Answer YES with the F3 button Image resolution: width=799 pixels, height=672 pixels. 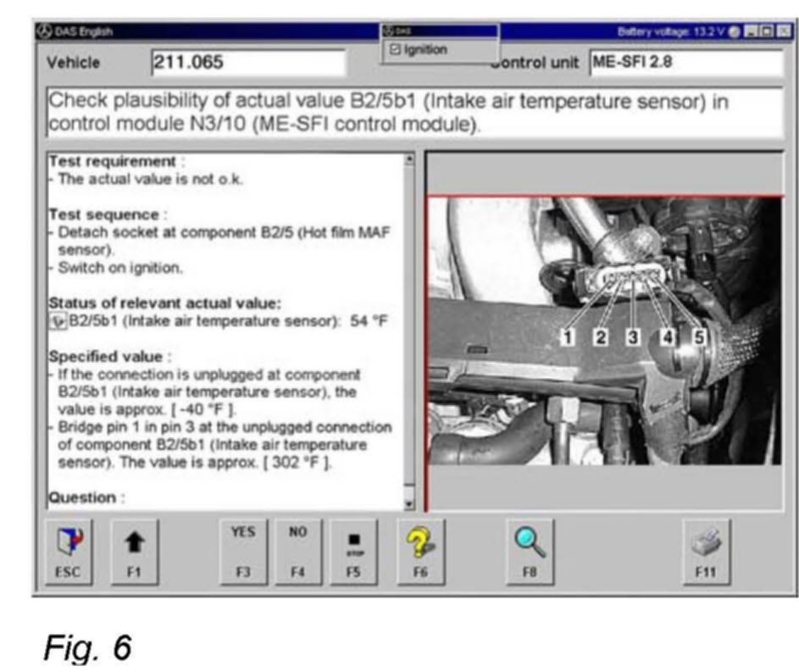(x=243, y=551)
